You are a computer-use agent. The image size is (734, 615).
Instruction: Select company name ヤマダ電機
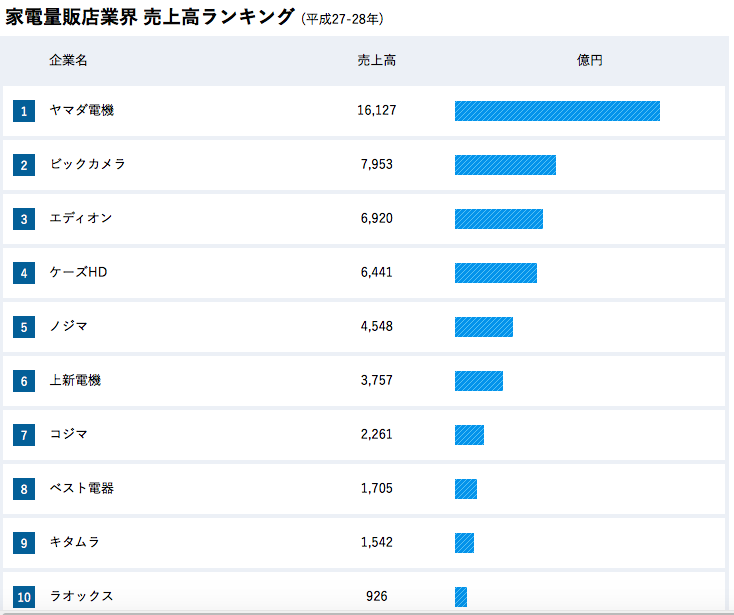[x=82, y=110]
